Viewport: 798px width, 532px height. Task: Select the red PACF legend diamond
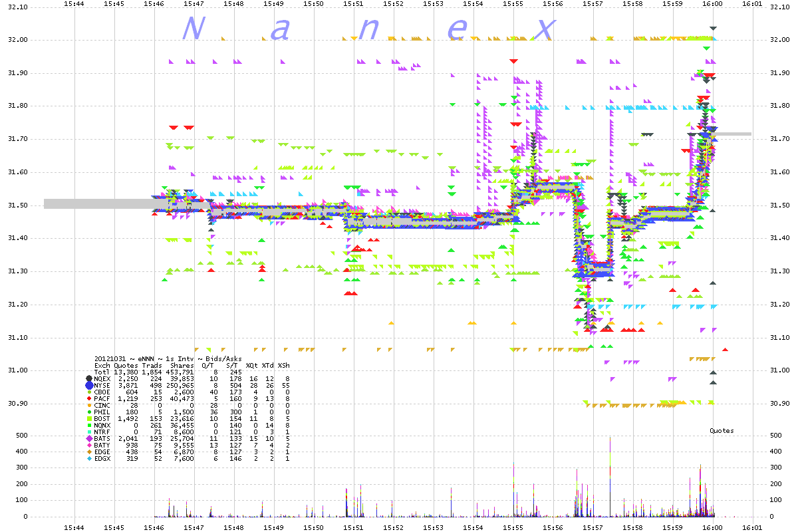[89, 398]
